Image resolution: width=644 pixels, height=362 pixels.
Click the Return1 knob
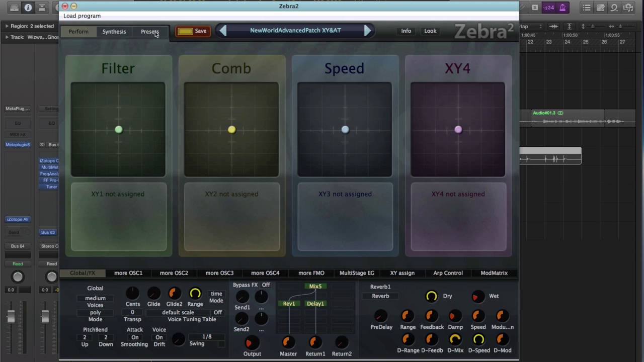coord(315,342)
